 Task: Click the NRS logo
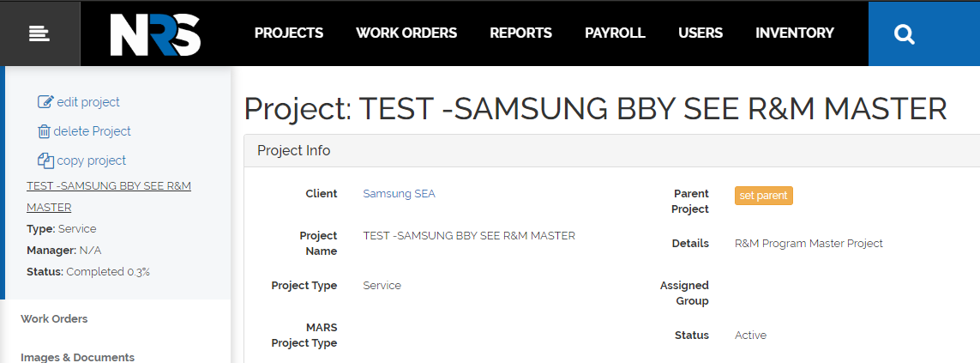coord(156,34)
